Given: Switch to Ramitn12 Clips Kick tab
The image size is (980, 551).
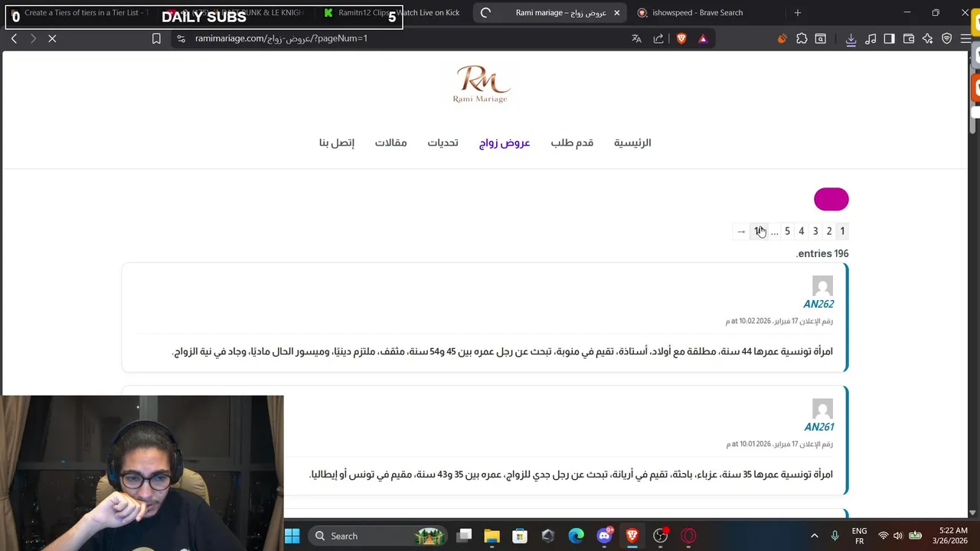Looking at the screenshot, I should pyautogui.click(x=390, y=12).
